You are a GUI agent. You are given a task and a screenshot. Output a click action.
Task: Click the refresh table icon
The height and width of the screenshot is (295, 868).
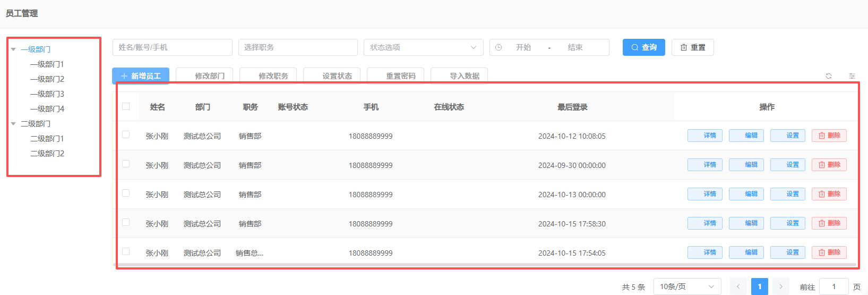828,76
